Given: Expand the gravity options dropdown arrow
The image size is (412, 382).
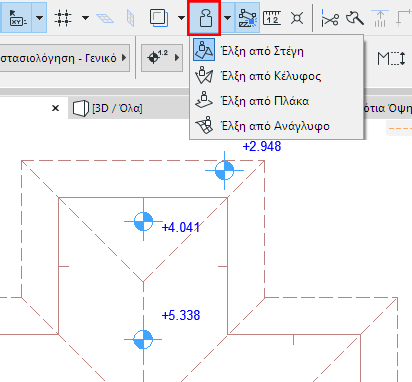Looking at the screenshot, I should tap(228, 17).
